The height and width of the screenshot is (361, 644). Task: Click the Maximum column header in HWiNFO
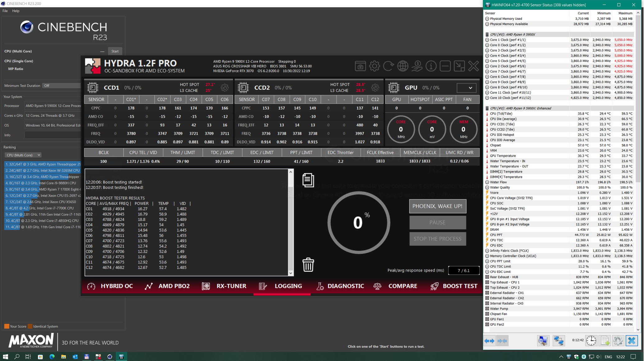tap(623, 13)
